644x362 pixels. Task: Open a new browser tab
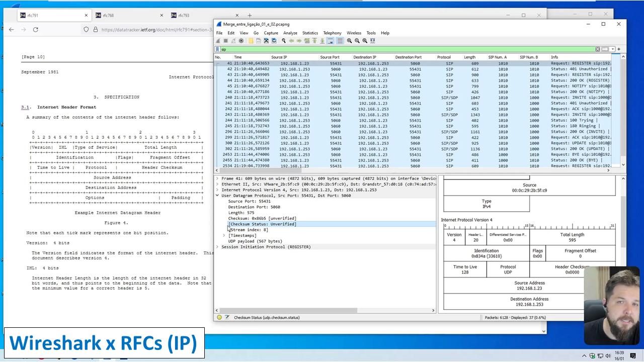[x=250, y=16]
